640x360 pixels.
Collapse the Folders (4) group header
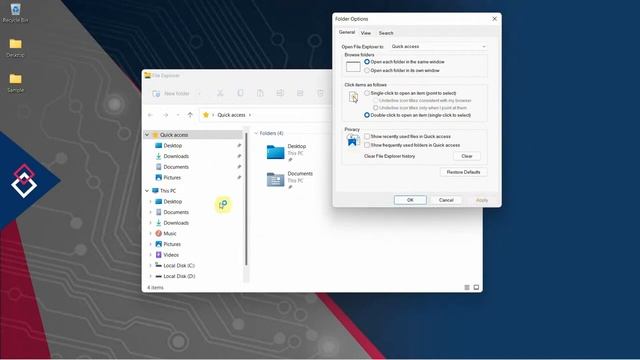point(256,133)
